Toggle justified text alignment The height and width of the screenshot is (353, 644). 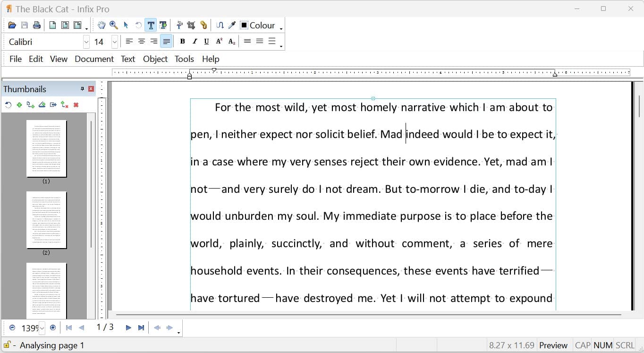[166, 42]
